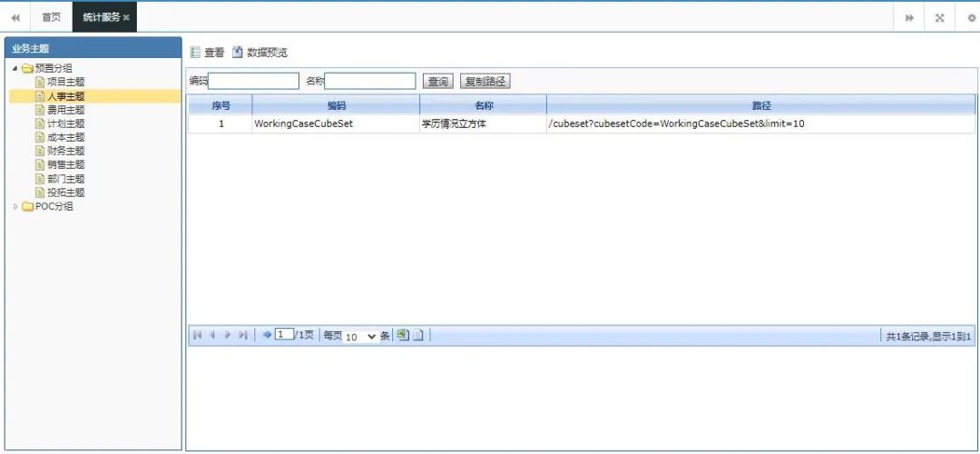Click the 查看 toolbar button
Viewport: 980px width, 454px height.
click(x=207, y=53)
